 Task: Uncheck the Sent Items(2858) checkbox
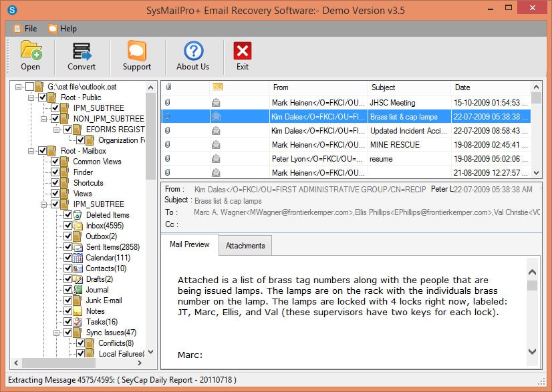[x=67, y=246]
